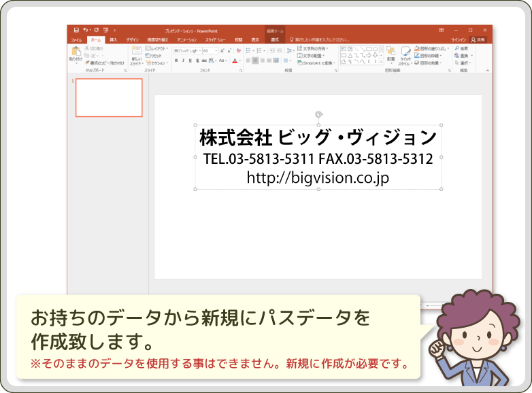The width and height of the screenshot is (532, 393).
Task: Click the Reset (リセット) button
Action: click(x=154, y=56)
